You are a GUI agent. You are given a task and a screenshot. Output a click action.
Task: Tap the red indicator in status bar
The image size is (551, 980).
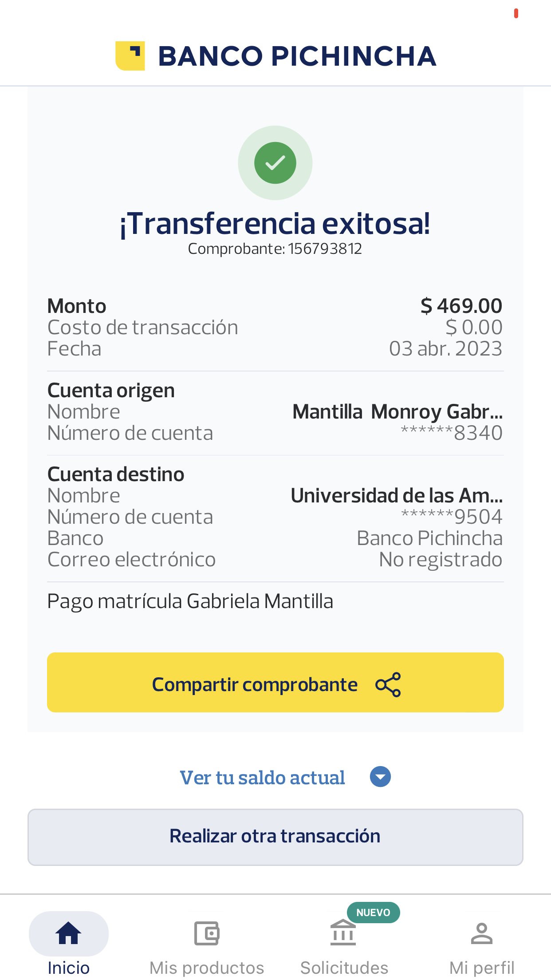click(x=516, y=14)
